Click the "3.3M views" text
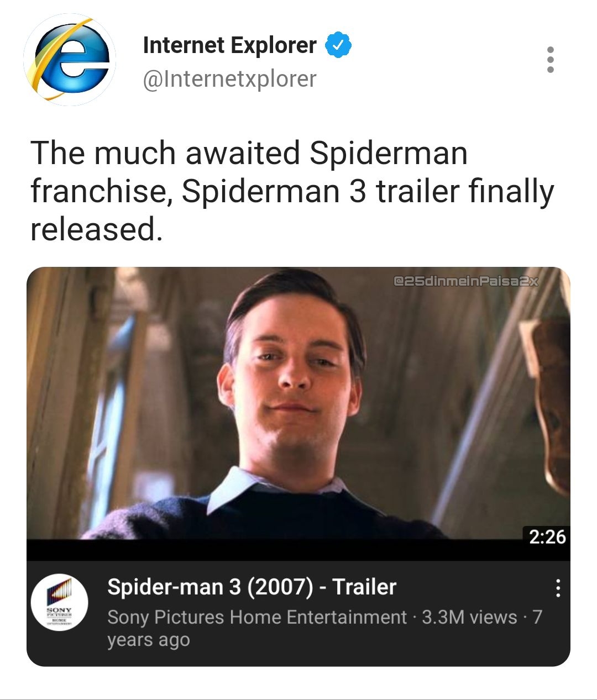Screen dimensions: 597x700 (469, 617)
